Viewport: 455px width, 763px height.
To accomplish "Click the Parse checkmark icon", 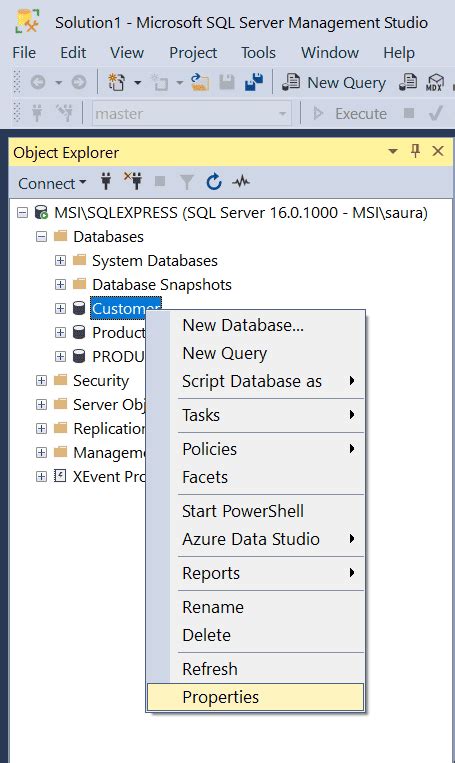I will pos(436,113).
